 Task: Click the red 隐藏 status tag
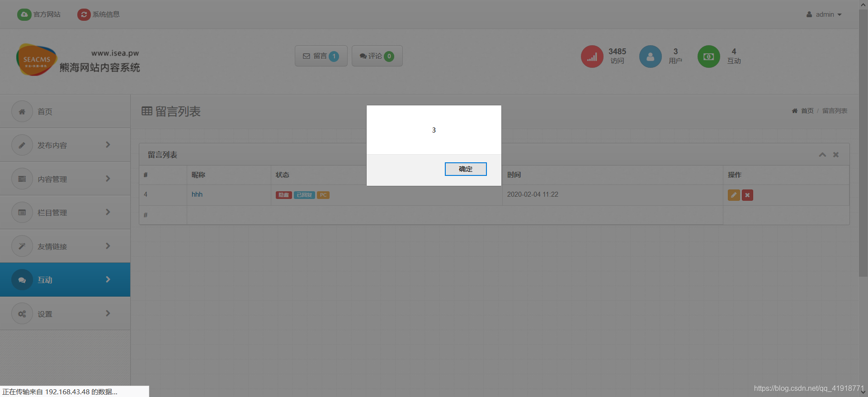284,195
